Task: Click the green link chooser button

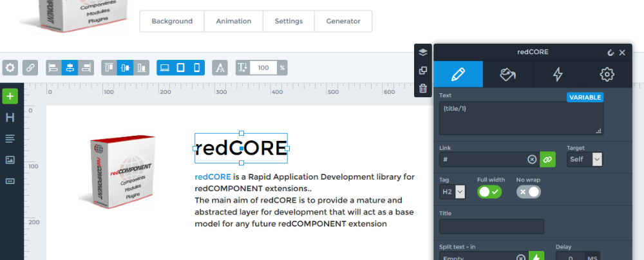Action: (547, 160)
